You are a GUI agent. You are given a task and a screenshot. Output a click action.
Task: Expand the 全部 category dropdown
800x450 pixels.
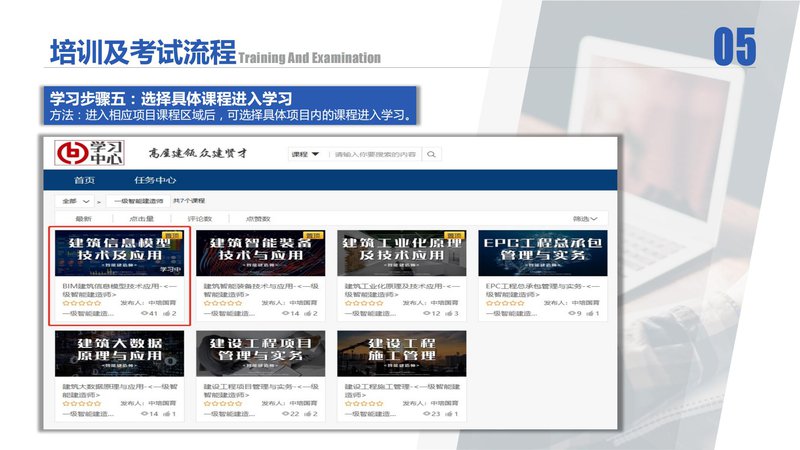coord(75,201)
